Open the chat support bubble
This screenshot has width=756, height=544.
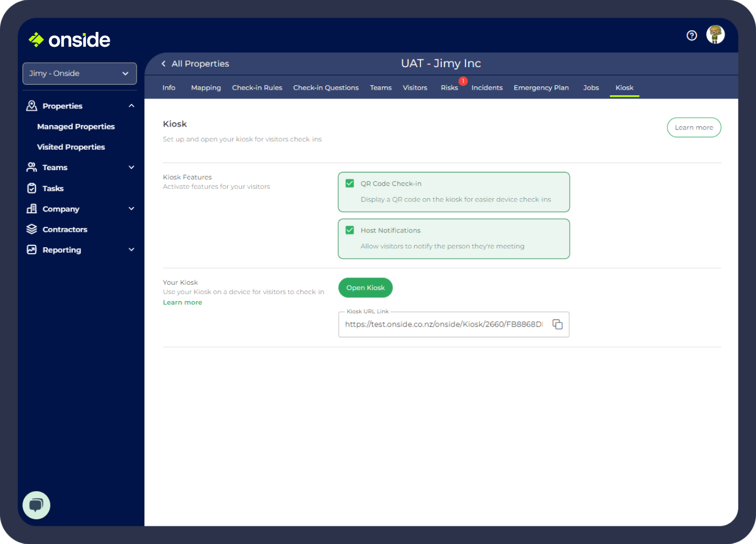tap(36, 505)
